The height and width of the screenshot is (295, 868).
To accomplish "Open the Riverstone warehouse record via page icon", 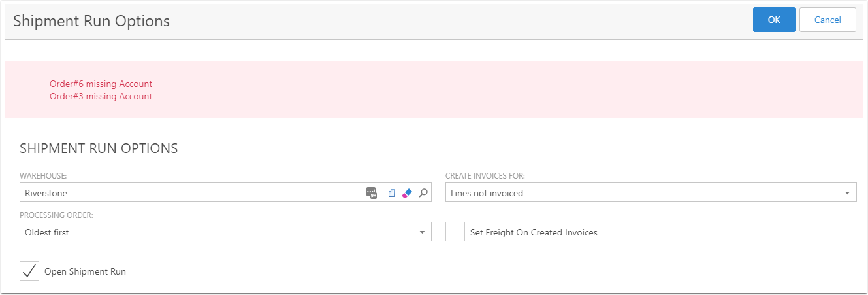I will point(392,193).
